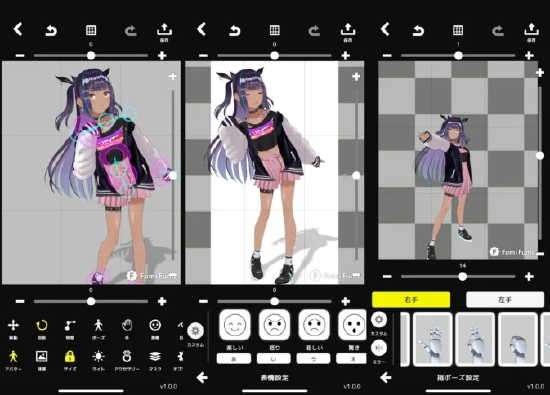
Task: Decrease the left panel's bottom slider with minus
Action: 20,301
